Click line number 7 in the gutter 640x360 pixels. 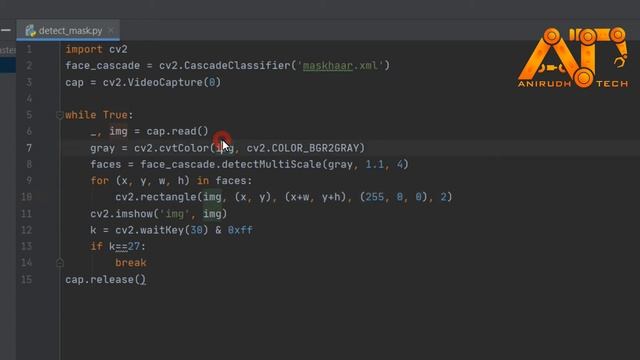(x=29, y=148)
